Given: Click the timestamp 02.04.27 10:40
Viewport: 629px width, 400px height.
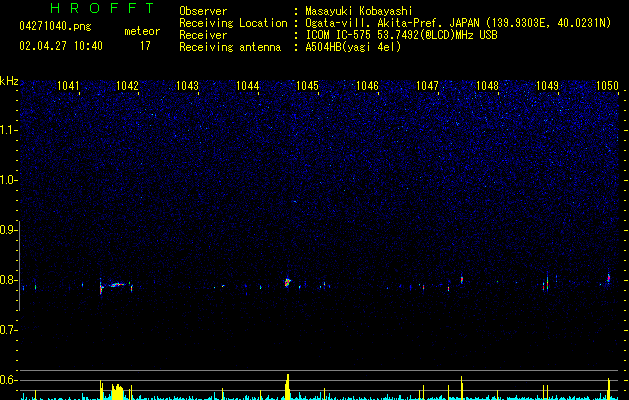Looking at the screenshot, I should [61, 46].
